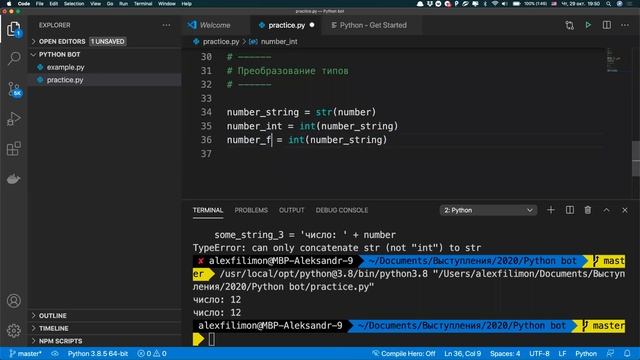Click the 1 UNSAVED badge
The width and height of the screenshot is (640, 360).
[x=108, y=42]
